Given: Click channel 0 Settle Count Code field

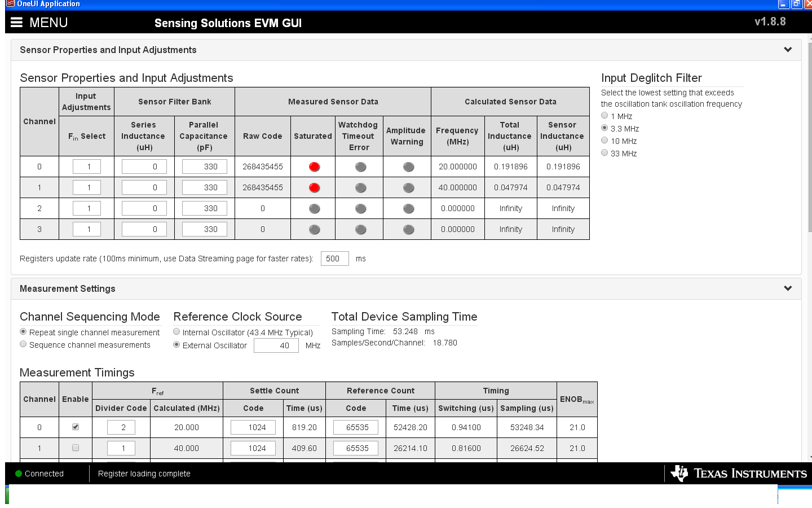Looking at the screenshot, I should [x=253, y=427].
